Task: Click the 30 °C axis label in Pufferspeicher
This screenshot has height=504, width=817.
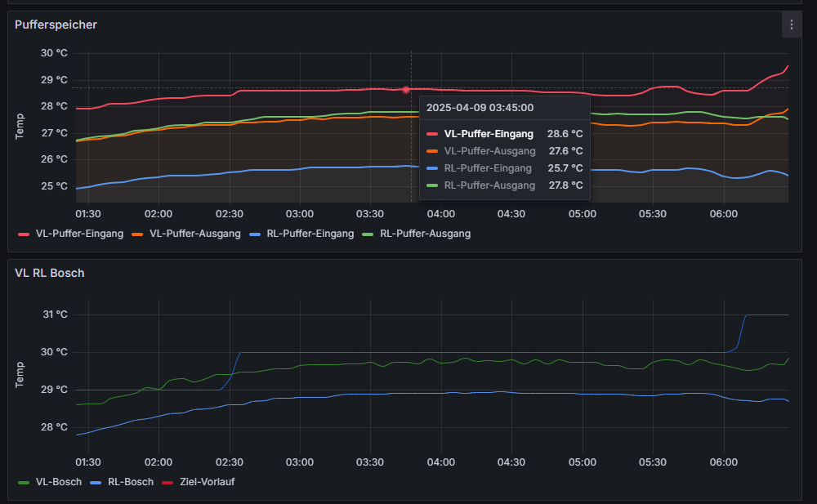Action: [x=54, y=53]
